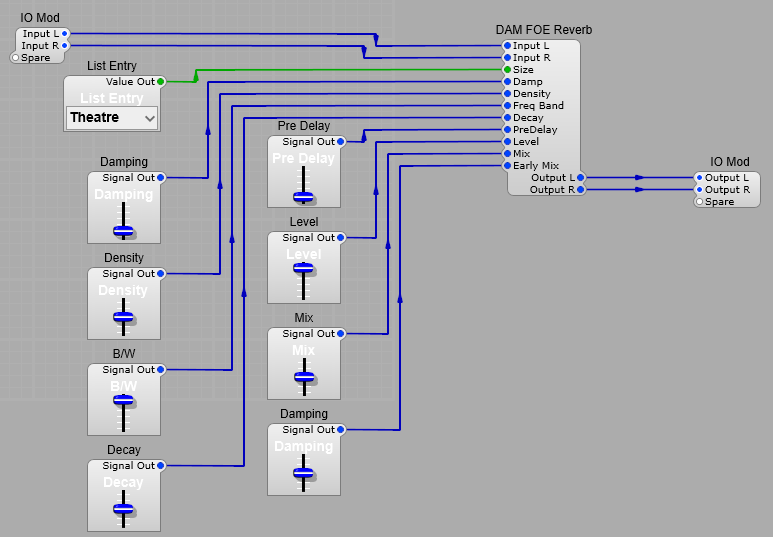Screen dimensions: 773x537
Task: Select the Early Mix pin on the reverb
Action: click(x=508, y=166)
